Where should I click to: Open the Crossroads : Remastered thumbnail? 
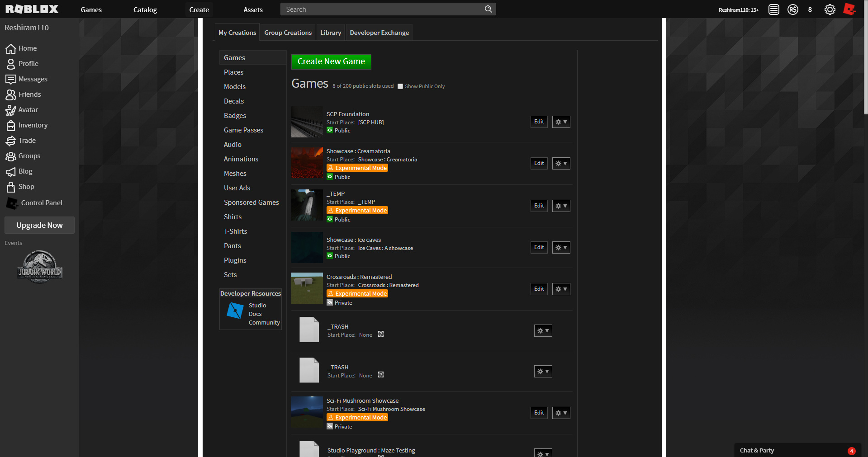click(307, 288)
